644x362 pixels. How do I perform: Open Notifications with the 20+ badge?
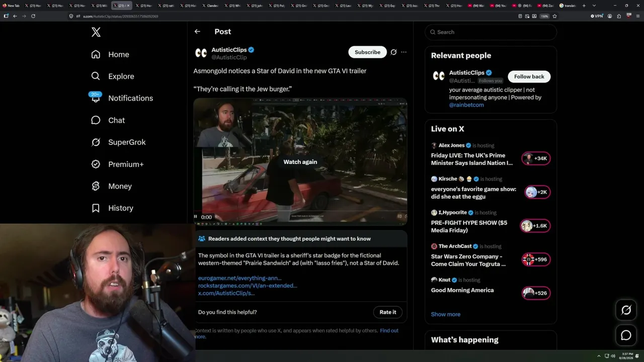[122, 98]
